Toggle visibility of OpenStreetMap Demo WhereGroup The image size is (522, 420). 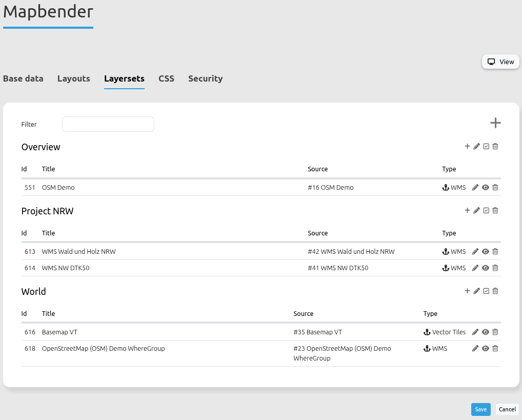tap(485, 349)
